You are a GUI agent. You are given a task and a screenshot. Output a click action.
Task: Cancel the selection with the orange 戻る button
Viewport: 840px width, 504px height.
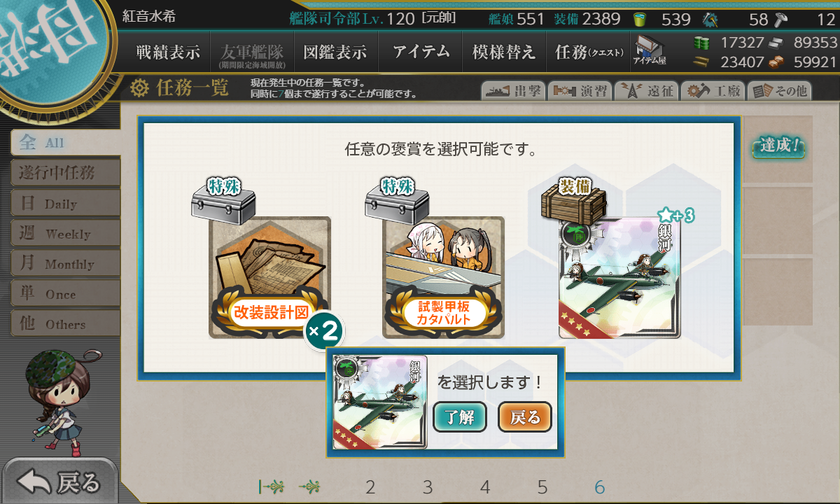[x=525, y=417]
